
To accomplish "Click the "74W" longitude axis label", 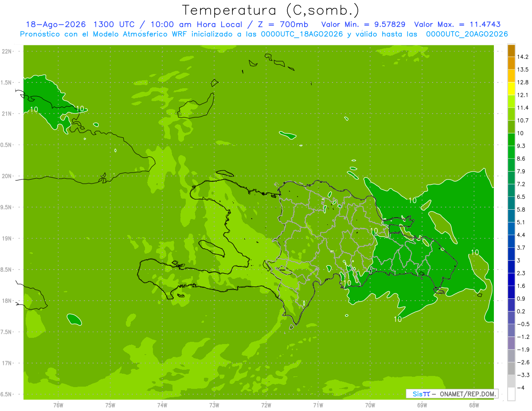I will pyautogui.click(x=162, y=405).
